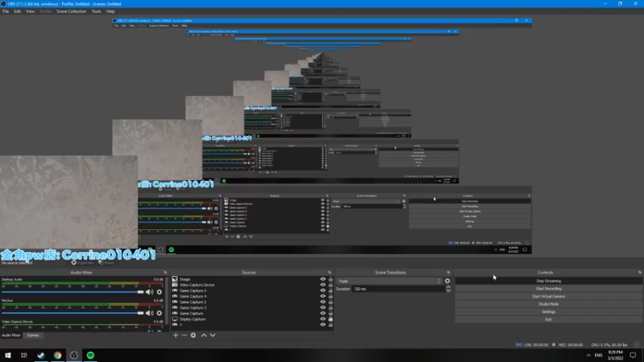The width and height of the screenshot is (644, 362).
Task: Open the Scene Collection menu
Action: pos(71,11)
